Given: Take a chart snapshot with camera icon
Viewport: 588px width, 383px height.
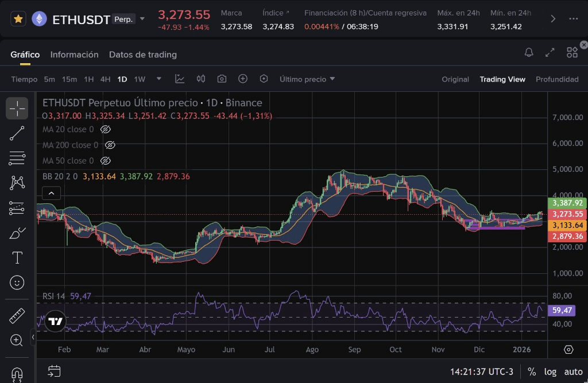Looking at the screenshot, I should [x=222, y=79].
